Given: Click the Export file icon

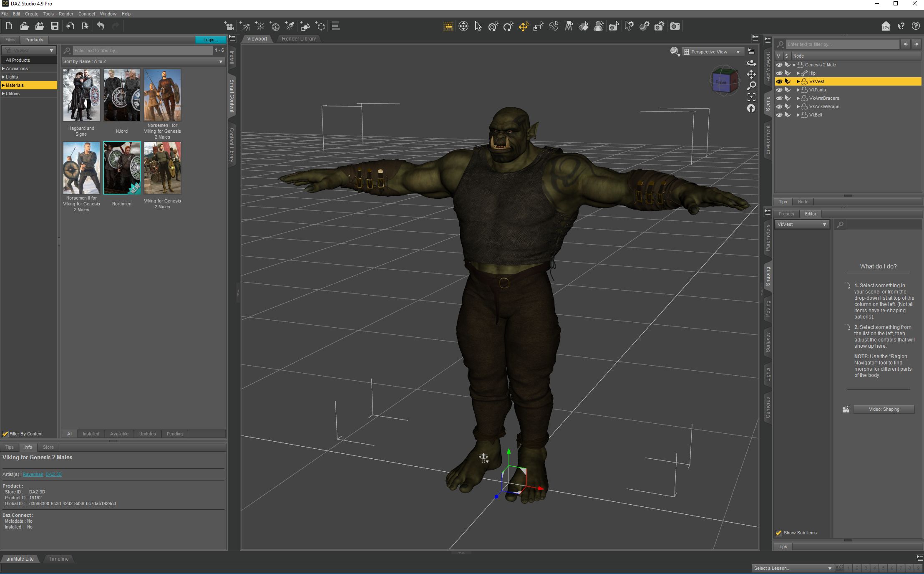Looking at the screenshot, I should coord(85,26).
